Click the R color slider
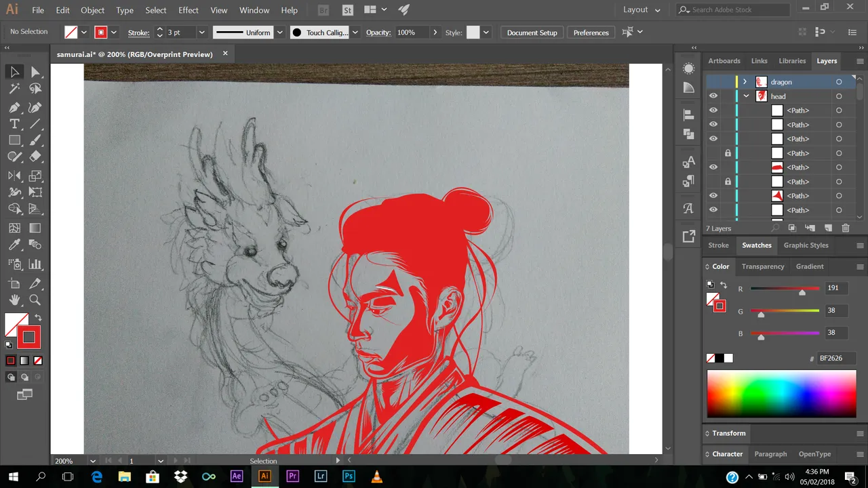Screen dimensions: 868x488 coord(785,289)
